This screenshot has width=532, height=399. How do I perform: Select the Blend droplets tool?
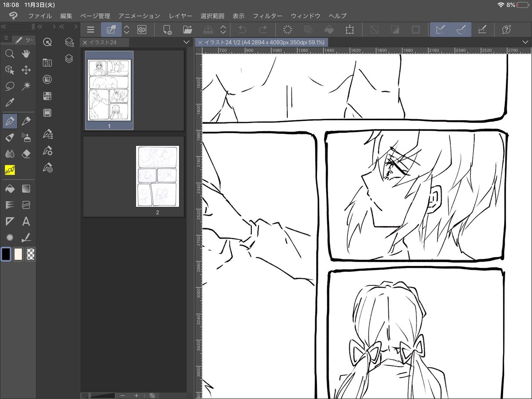click(10, 153)
